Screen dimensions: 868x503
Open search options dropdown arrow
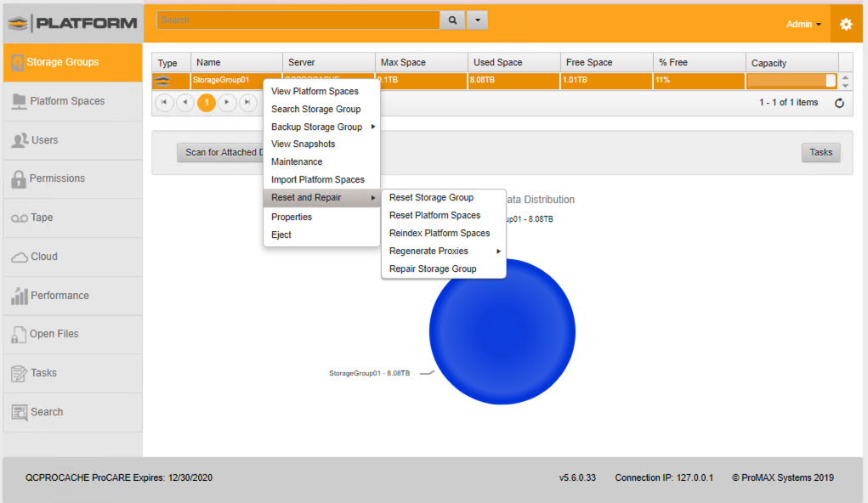coord(477,20)
